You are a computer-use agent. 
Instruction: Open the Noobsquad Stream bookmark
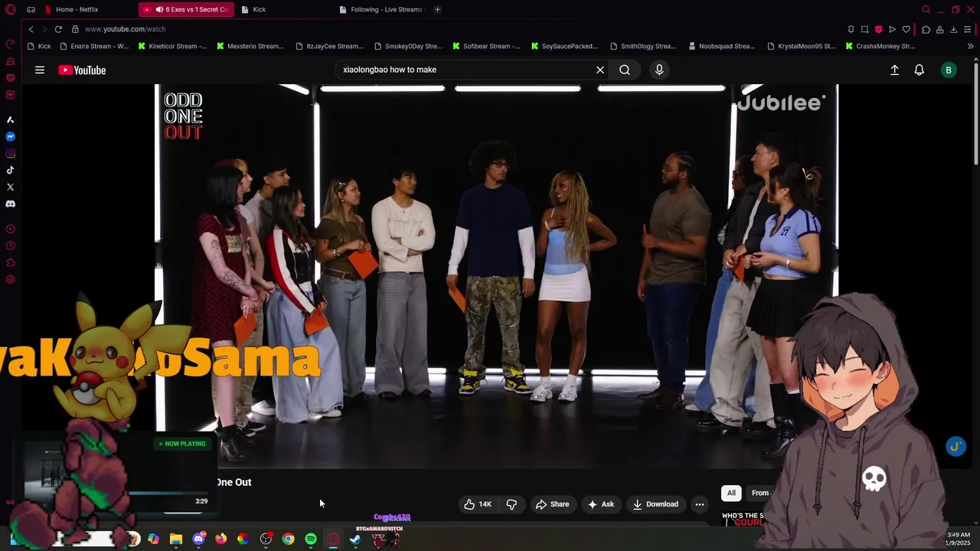click(721, 46)
